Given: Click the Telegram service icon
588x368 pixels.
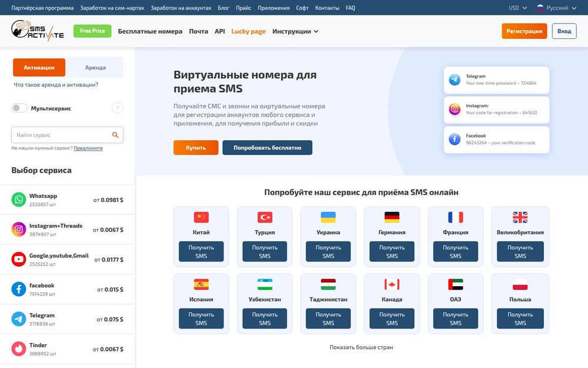Looking at the screenshot, I should 18,319.
